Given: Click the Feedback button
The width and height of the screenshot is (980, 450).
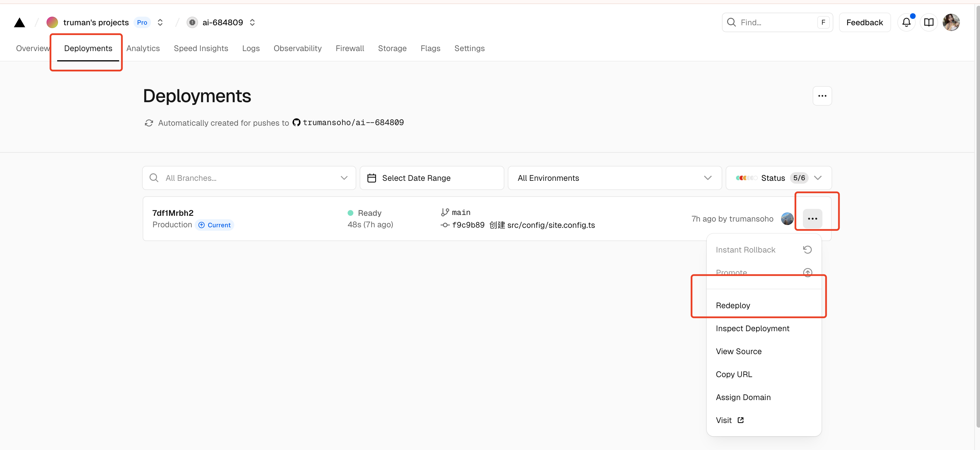Looking at the screenshot, I should coord(864,22).
